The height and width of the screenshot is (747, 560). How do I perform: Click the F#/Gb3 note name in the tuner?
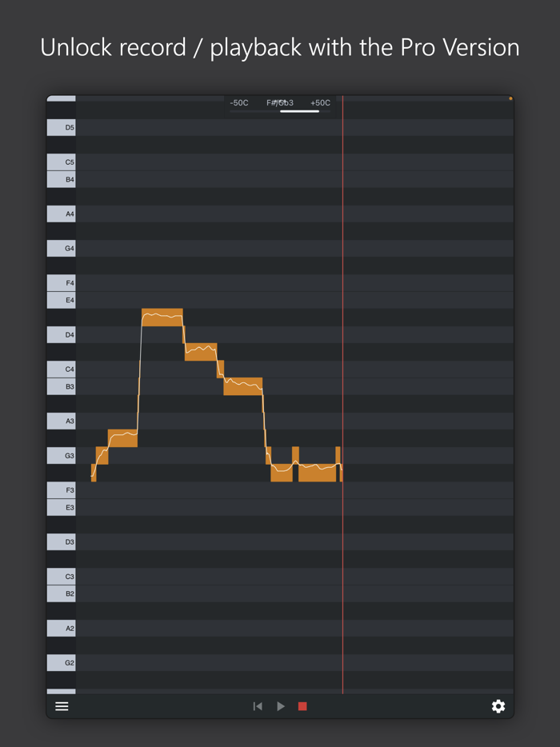coord(279,102)
